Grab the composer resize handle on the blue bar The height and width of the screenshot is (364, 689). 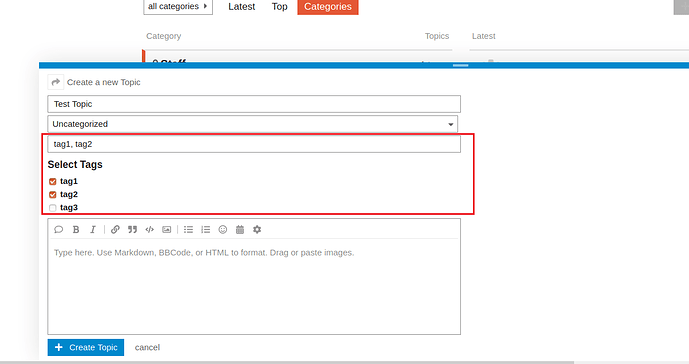tap(461, 66)
